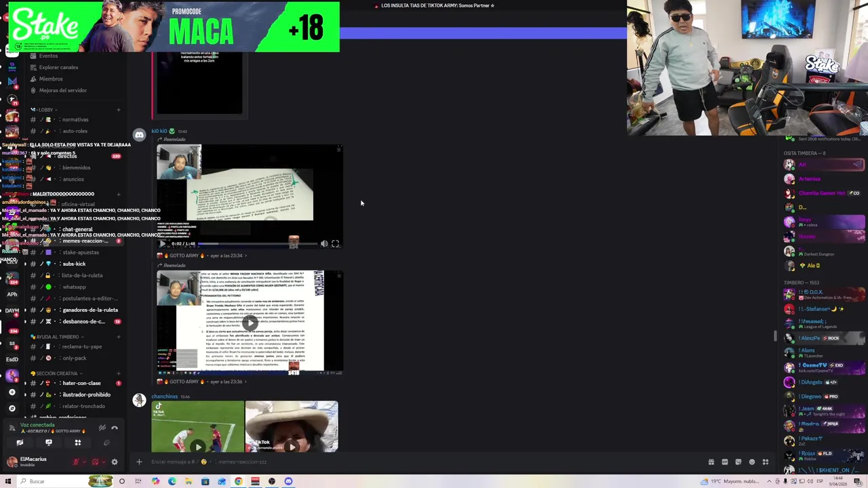Screen dimensions: 868x488
Task: Expand headphone output options arrow
Action: (102, 462)
